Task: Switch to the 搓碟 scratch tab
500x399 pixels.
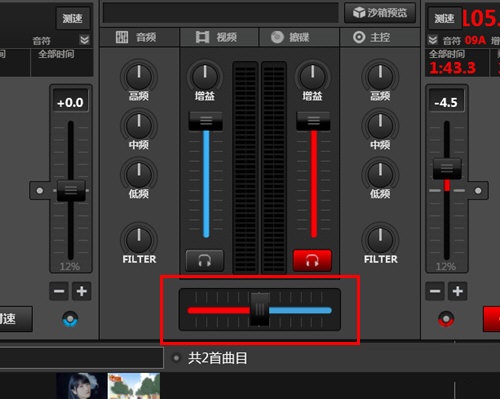Action: pos(299,37)
